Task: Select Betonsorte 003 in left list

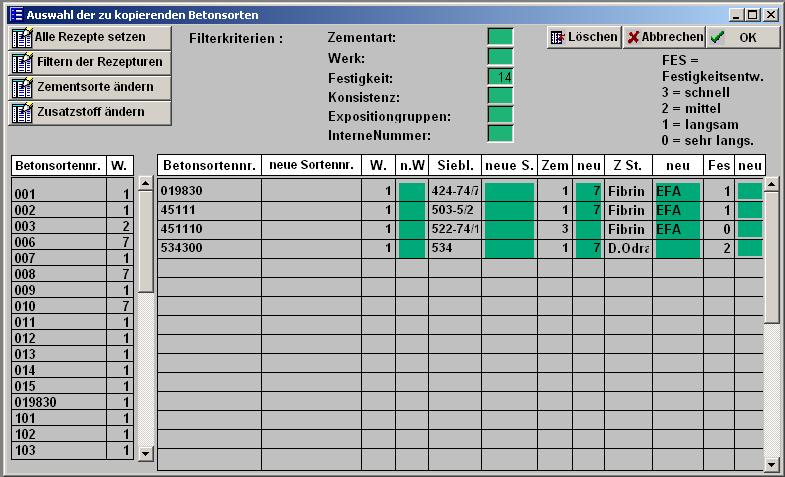Action: (59, 226)
